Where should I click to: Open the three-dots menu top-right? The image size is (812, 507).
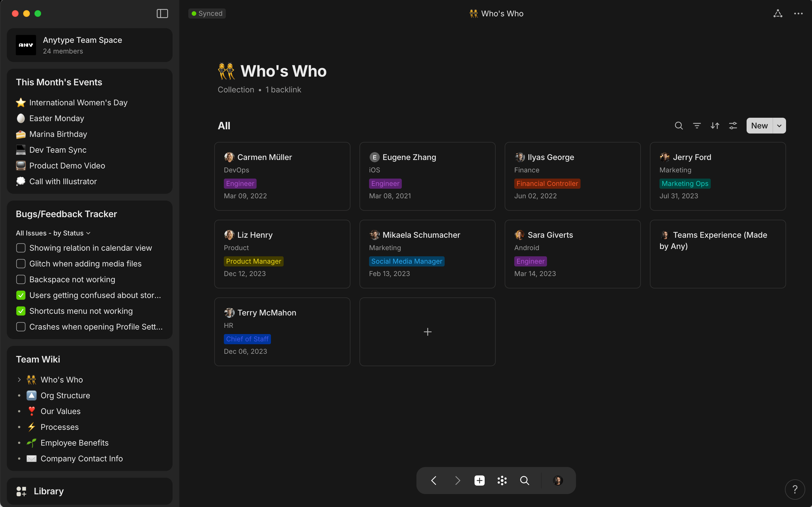798,14
